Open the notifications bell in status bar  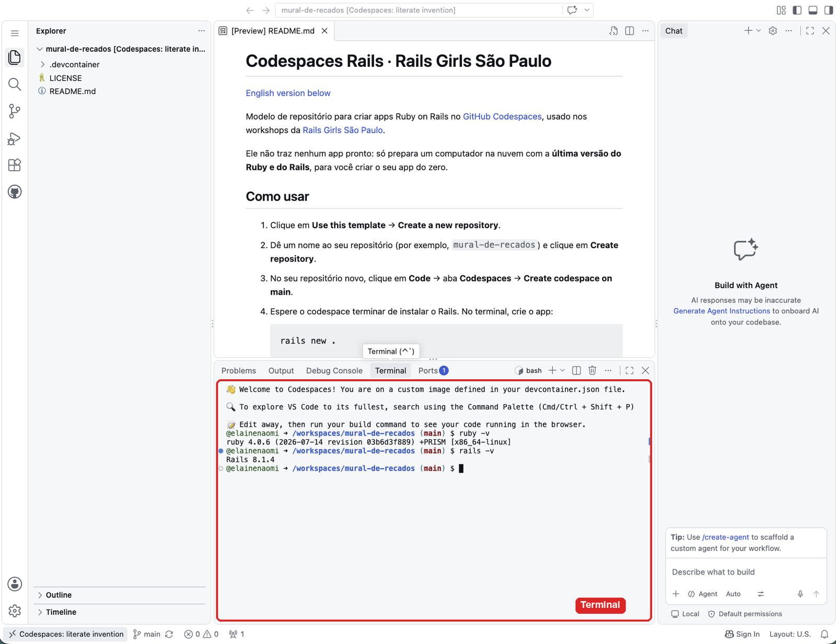(x=825, y=634)
